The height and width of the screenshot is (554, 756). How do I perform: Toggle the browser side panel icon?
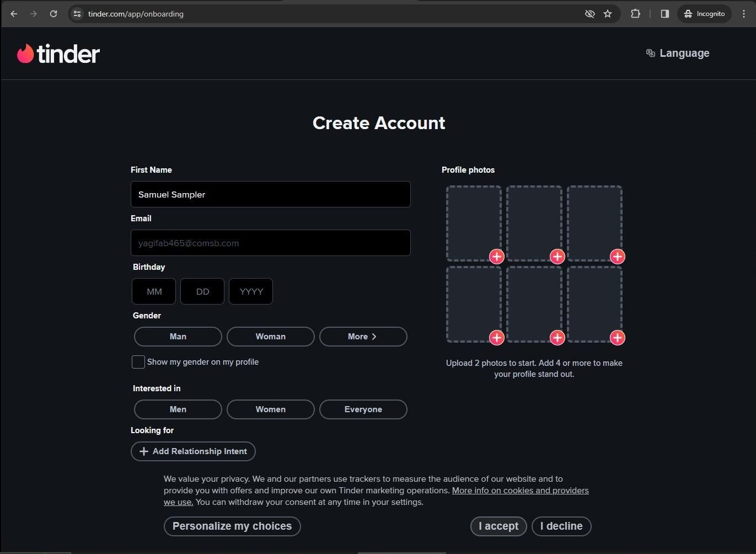coord(664,14)
